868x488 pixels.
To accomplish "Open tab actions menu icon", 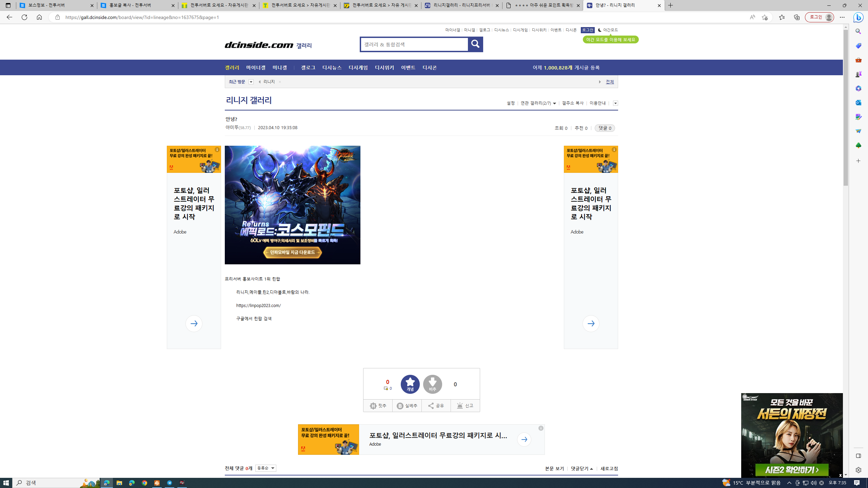I will [8, 5].
